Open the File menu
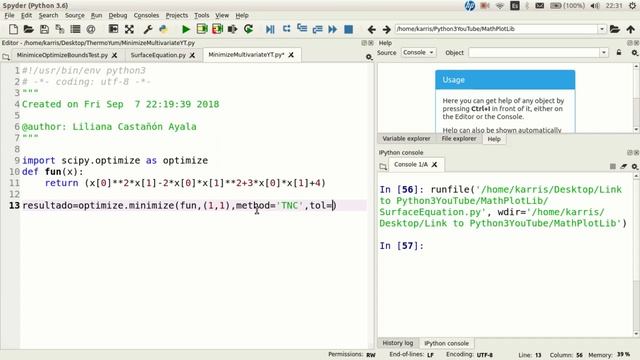The image size is (640, 360). point(9,16)
